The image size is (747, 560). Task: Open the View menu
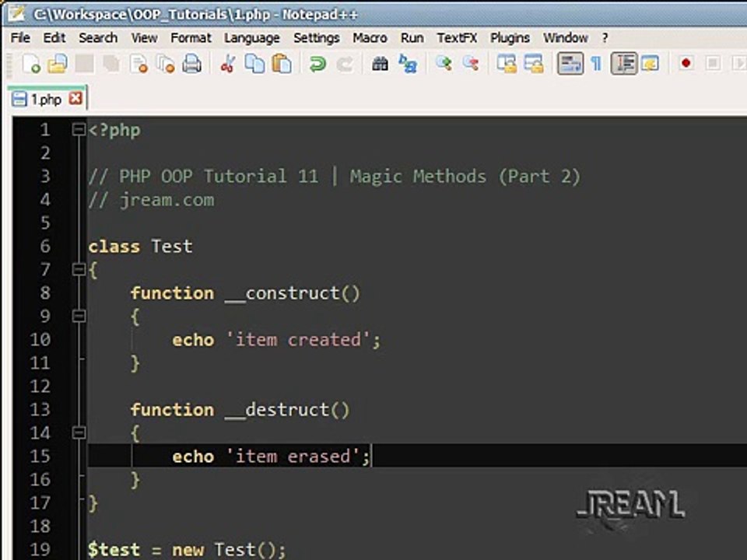click(x=145, y=37)
